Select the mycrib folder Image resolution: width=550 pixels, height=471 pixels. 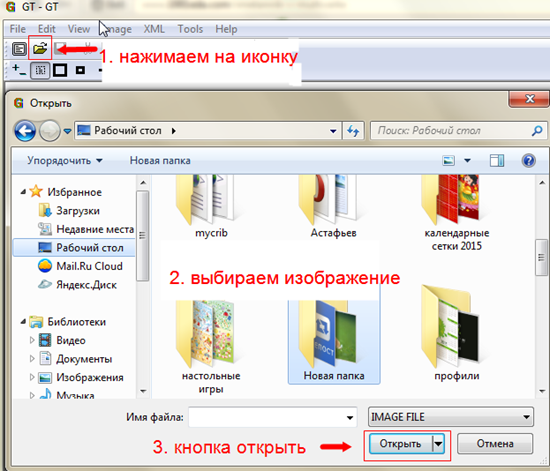(211, 205)
